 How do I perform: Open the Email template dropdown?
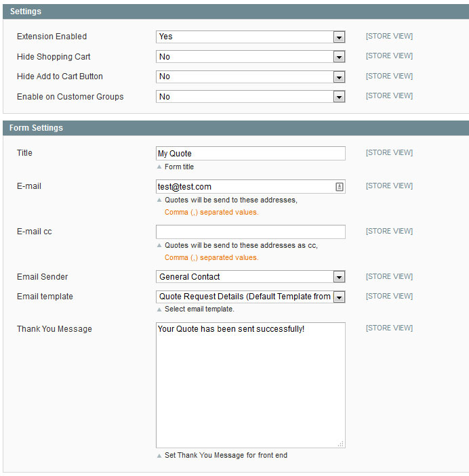click(251, 297)
